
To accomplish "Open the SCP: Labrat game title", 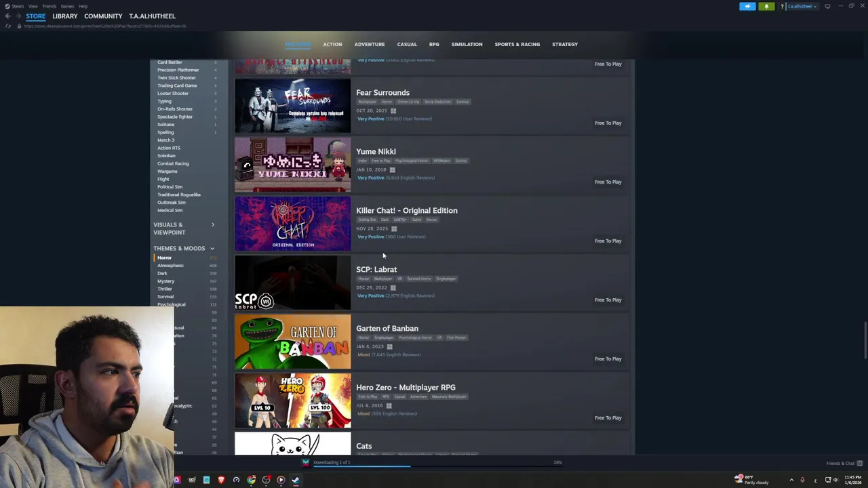I will (x=376, y=270).
